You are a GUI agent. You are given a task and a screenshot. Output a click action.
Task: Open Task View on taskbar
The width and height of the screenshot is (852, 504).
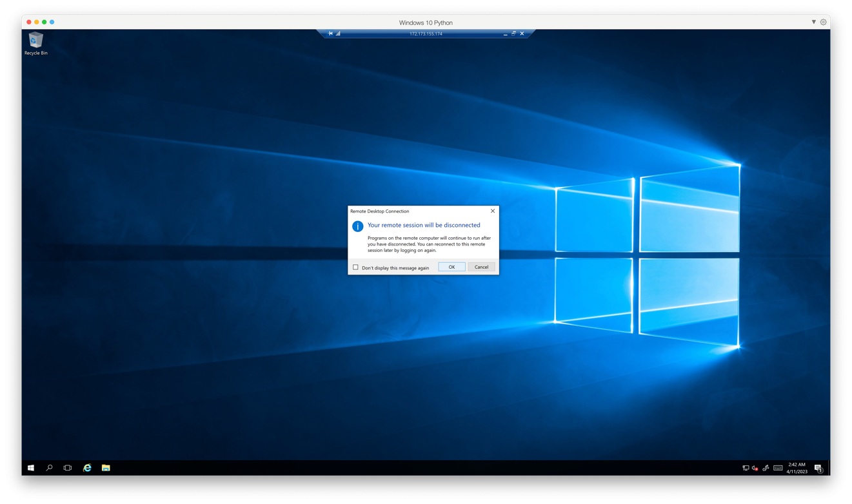coord(68,468)
